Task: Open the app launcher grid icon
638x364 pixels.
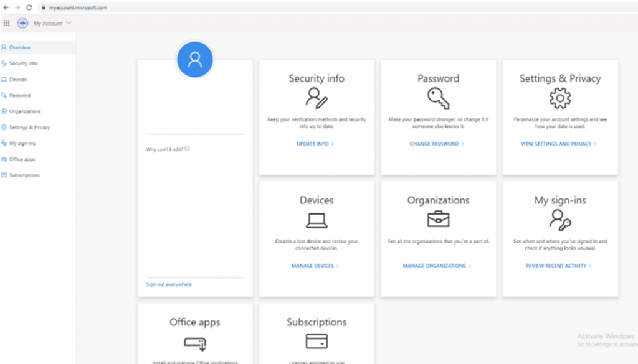Action: (x=7, y=23)
